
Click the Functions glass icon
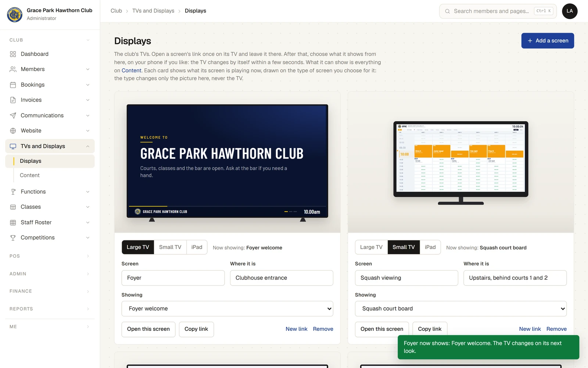click(x=13, y=192)
